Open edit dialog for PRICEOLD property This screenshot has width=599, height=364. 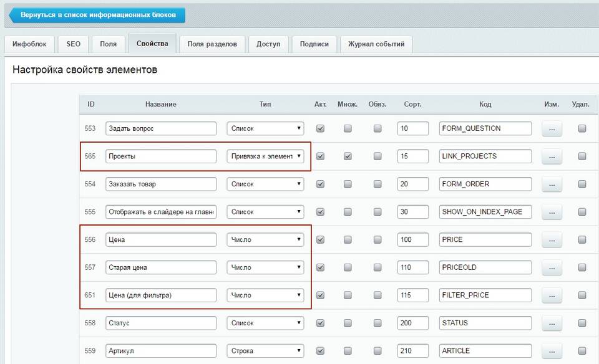click(x=552, y=267)
